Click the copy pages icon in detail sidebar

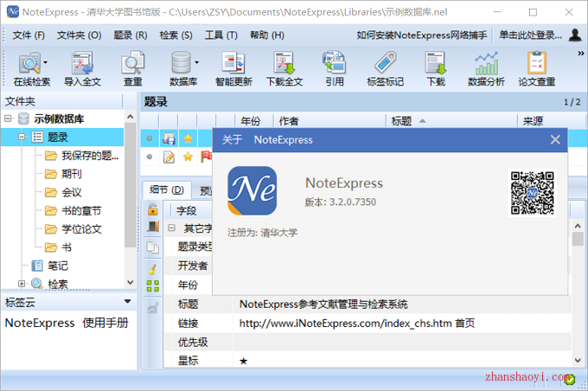[x=153, y=247]
